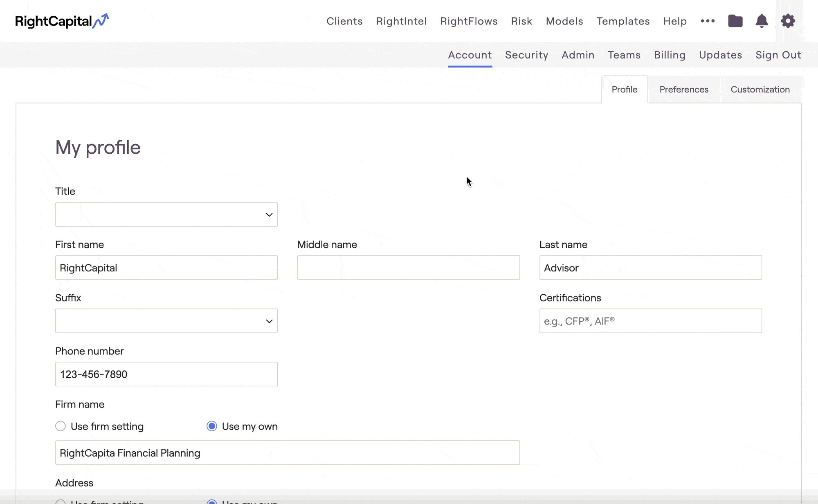Click the RightCapital logo
The height and width of the screenshot is (504, 818).
coord(62,21)
